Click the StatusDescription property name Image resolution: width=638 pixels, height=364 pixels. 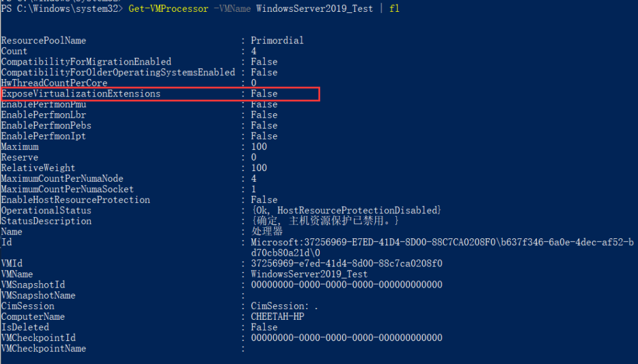46,221
